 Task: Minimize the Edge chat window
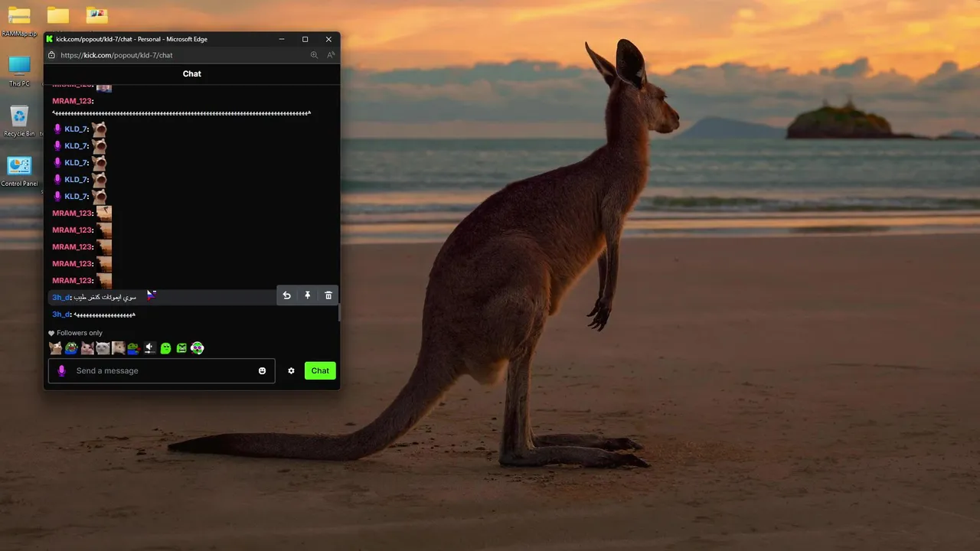(282, 39)
